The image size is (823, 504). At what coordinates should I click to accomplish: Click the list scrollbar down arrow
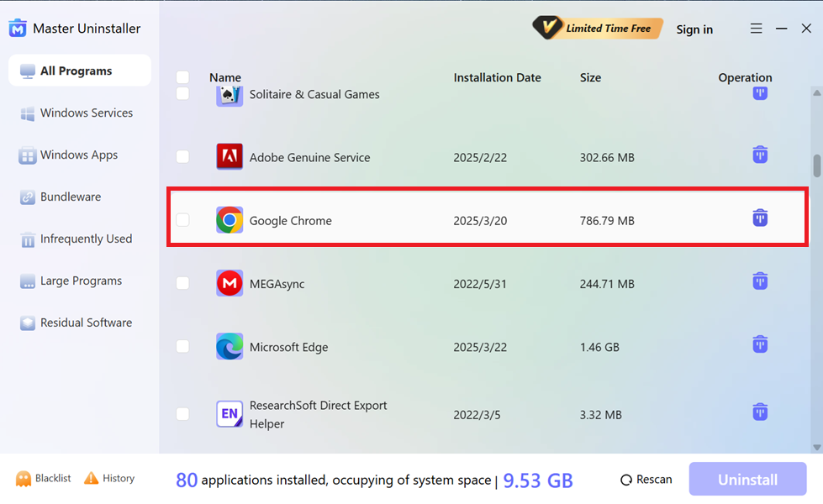click(x=817, y=448)
